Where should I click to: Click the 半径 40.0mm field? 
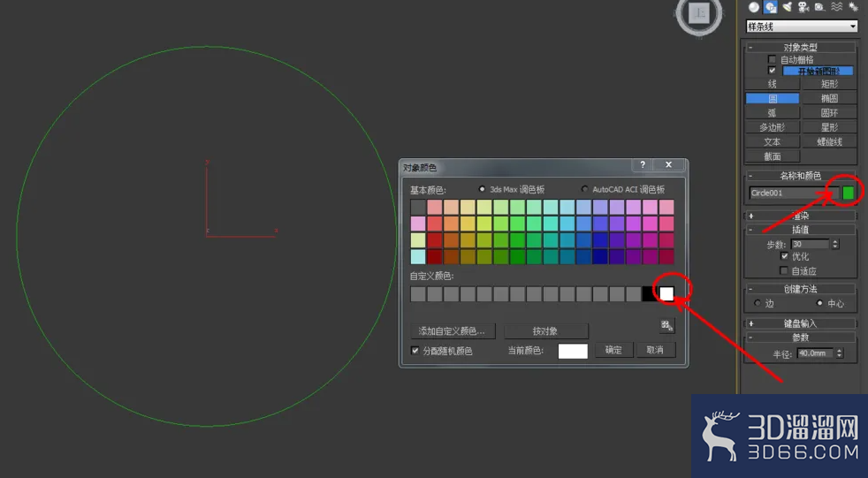coord(815,353)
